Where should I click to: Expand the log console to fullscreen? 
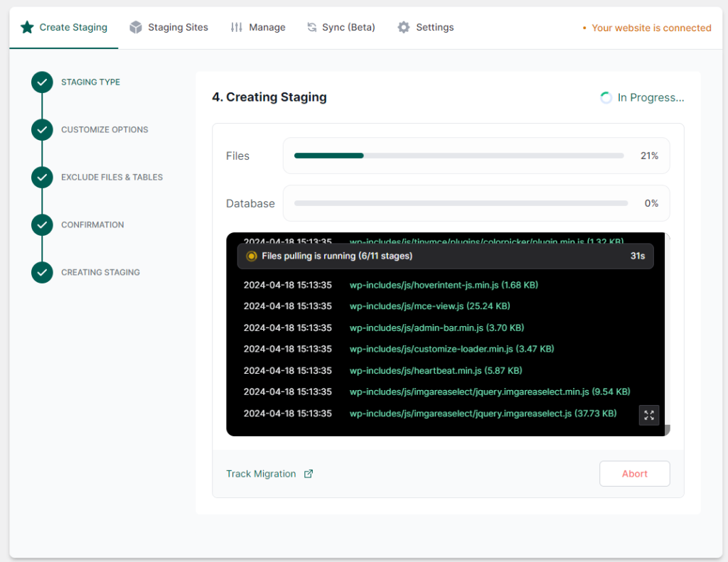[x=648, y=415]
